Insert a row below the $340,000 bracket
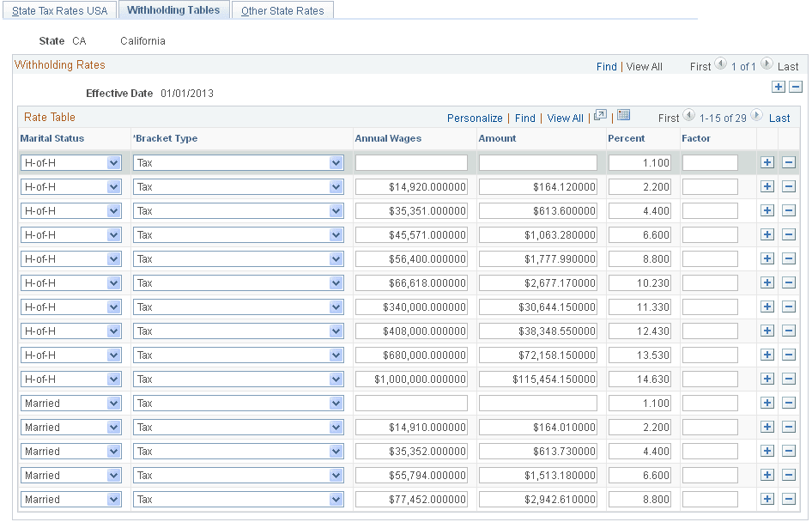Screen dimensions: 812x522 tap(767, 307)
